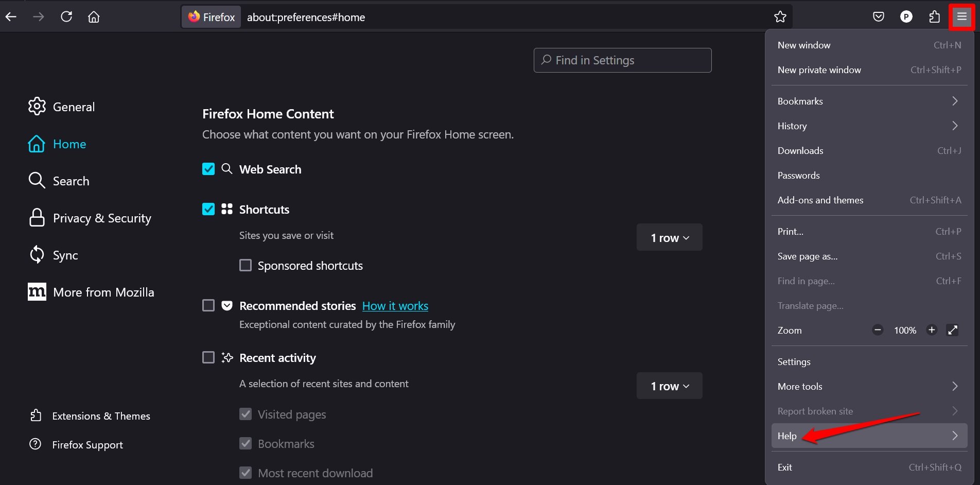Click the reload page icon

tap(66, 17)
